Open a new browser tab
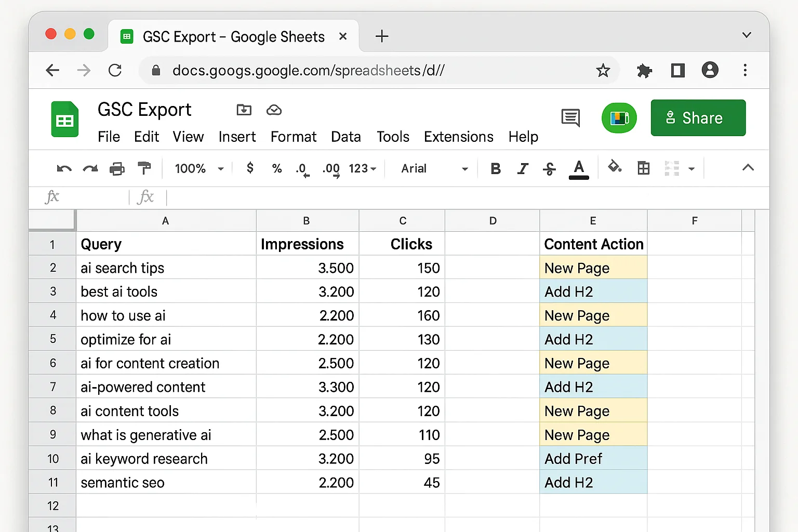The width and height of the screenshot is (798, 532). click(x=382, y=36)
